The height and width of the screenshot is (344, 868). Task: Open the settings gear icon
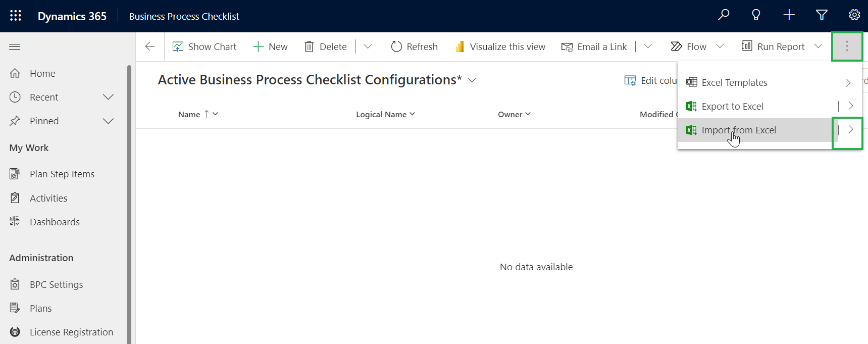pos(854,15)
